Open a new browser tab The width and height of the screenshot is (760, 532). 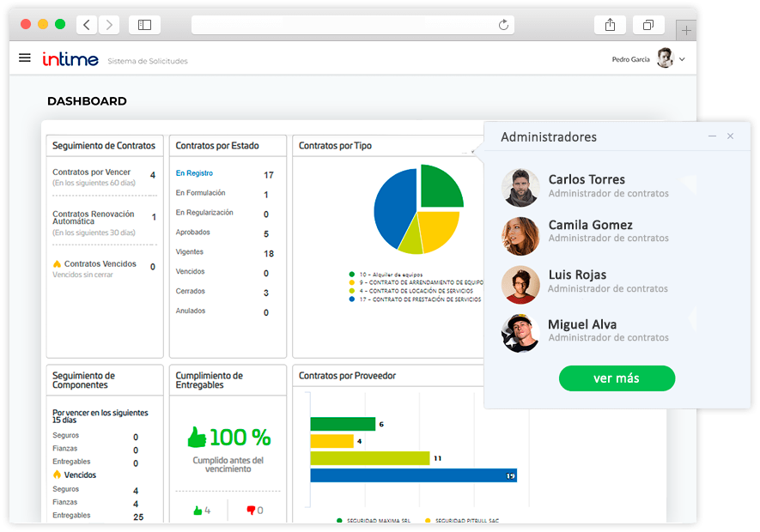coord(686,30)
